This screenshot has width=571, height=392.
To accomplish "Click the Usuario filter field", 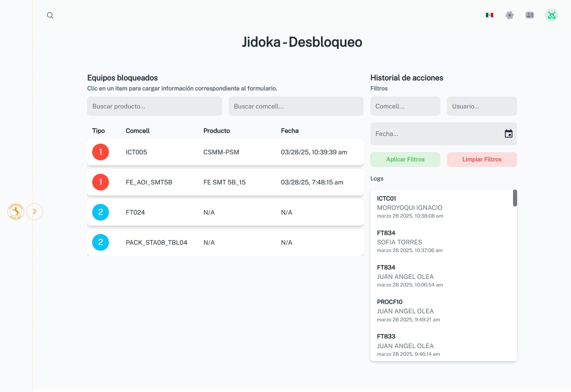I will tap(482, 106).
